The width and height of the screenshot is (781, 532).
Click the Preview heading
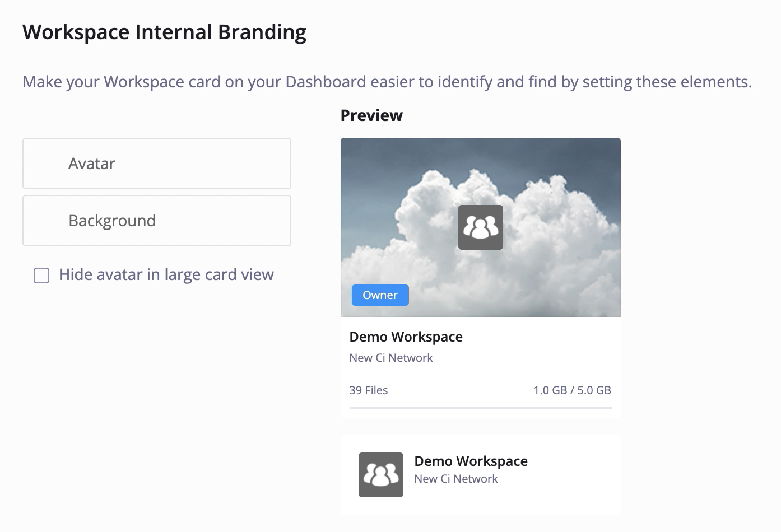(371, 115)
